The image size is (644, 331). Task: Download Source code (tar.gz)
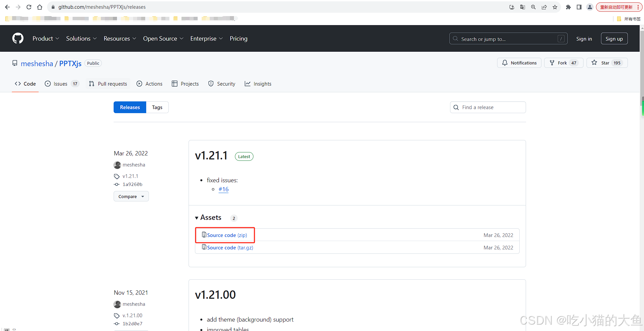tap(230, 247)
